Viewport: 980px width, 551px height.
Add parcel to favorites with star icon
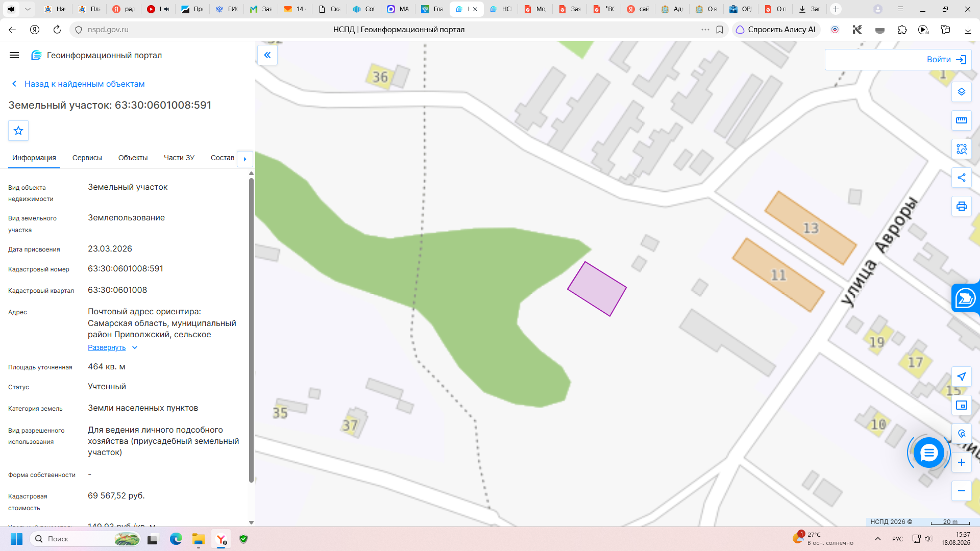(x=18, y=131)
